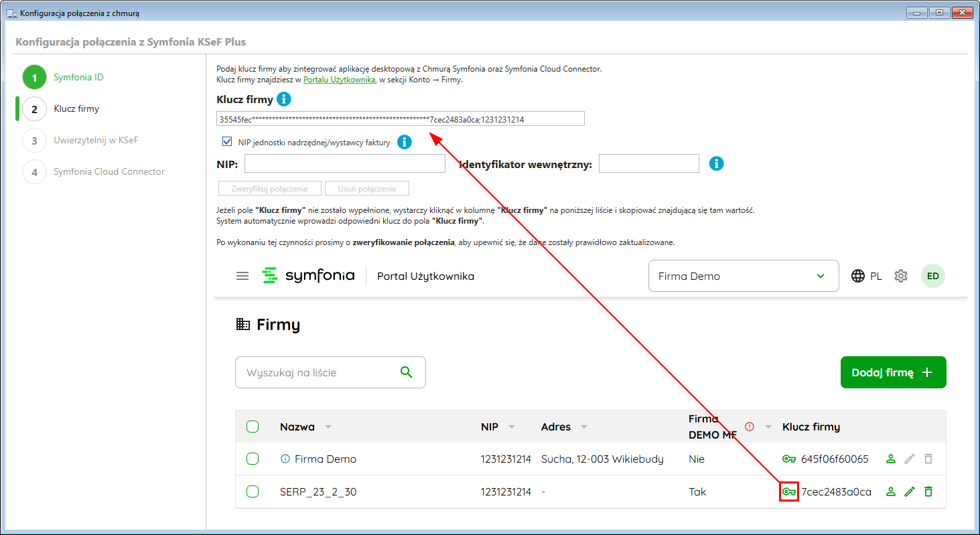This screenshot has width=980, height=535.
Task: Click into the Klucz firmy key field
Action: coord(401,119)
